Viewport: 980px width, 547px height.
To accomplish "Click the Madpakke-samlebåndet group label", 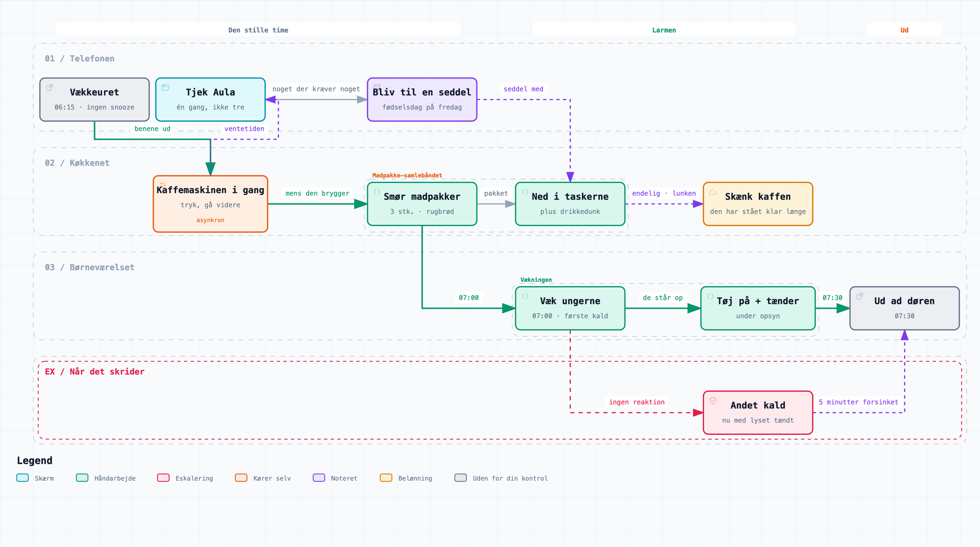I will (407, 175).
